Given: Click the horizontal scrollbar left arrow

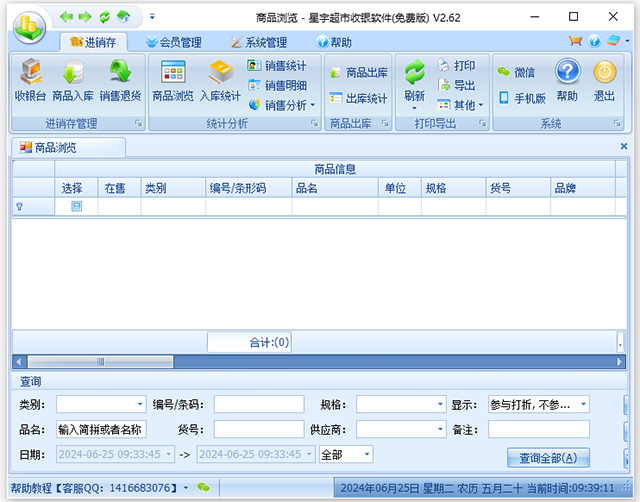Looking at the screenshot, I should (18, 362).
